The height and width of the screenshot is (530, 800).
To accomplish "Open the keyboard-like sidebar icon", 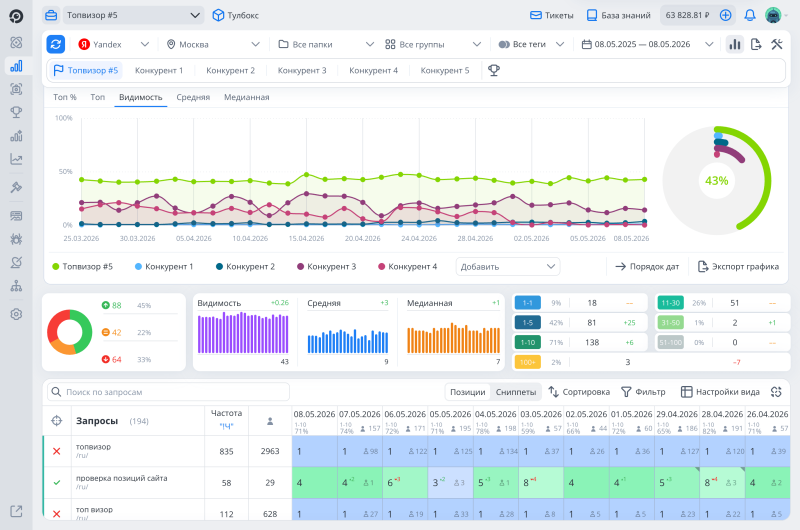I will [16, 216].
